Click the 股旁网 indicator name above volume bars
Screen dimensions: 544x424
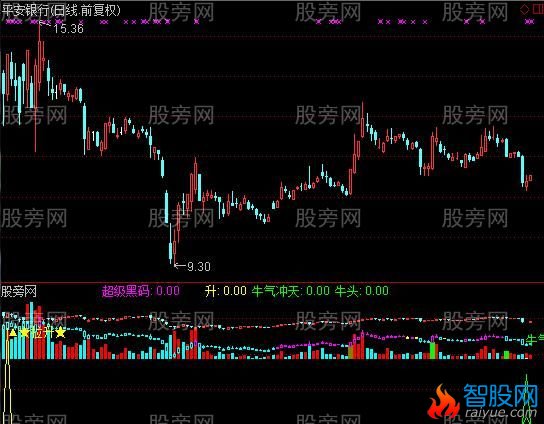tap(19, 291)
